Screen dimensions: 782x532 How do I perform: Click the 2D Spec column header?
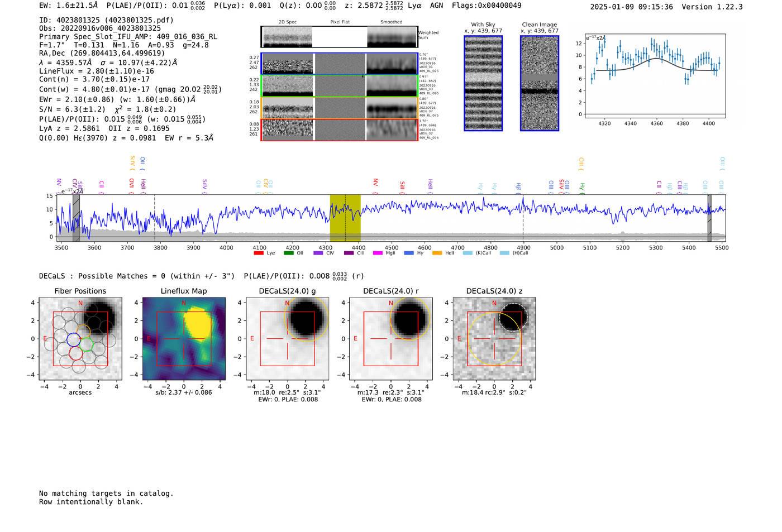[287, 22]
